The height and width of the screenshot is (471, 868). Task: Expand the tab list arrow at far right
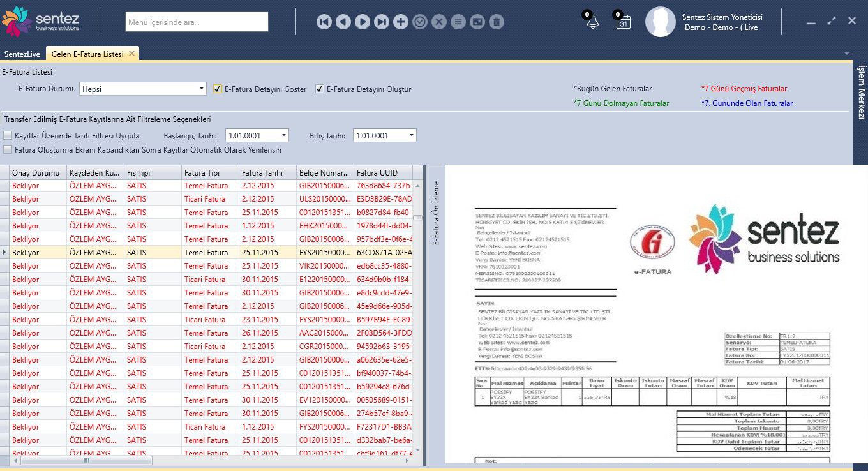[846, 54]
